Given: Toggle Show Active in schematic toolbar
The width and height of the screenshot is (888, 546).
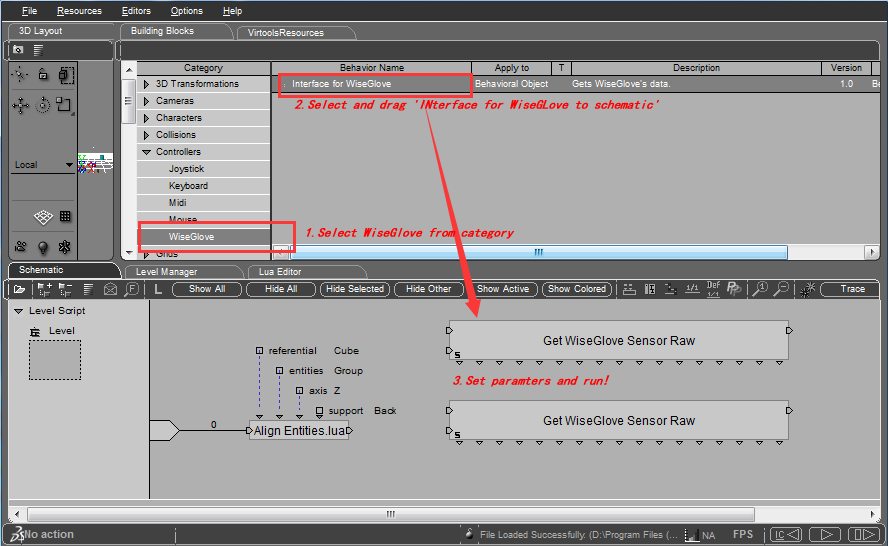Looking at the screenshot, I should [x=502, y=289].
